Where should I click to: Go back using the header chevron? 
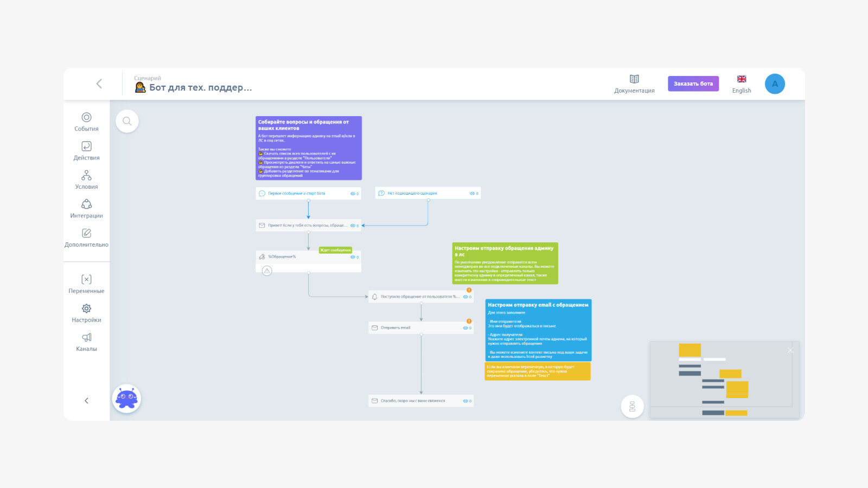[x=99, y=84]
